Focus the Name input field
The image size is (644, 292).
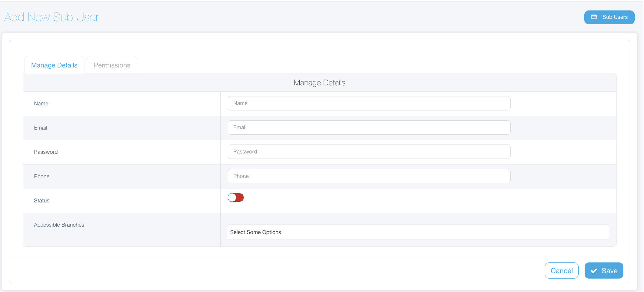[x=369, y=103]
